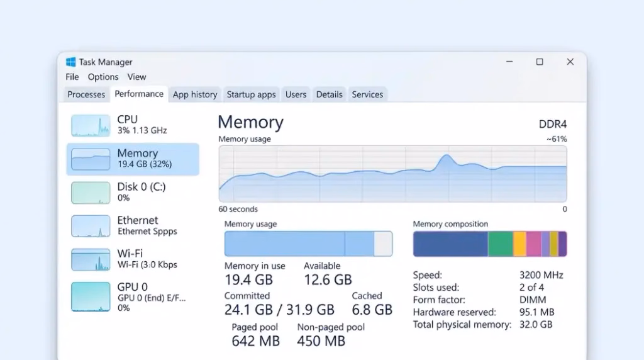The image size is (644, 360).
Task: Close the Task Manager window
Action: tap(570, 62)
